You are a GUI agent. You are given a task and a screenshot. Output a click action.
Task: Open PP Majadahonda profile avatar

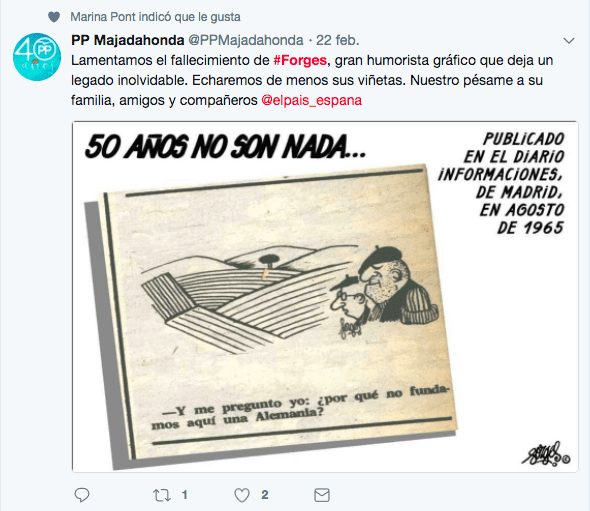tap(37, 57)
